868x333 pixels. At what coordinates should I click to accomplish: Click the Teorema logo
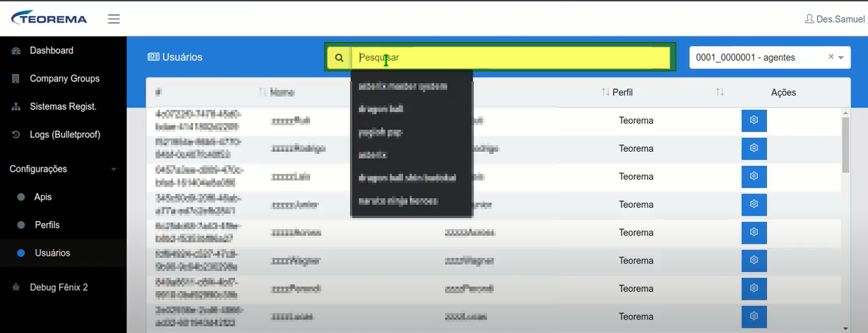tap(49, 18)
